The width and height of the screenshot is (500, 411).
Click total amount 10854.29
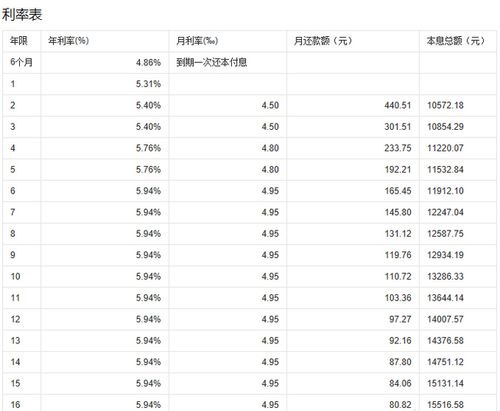[445, 127]
